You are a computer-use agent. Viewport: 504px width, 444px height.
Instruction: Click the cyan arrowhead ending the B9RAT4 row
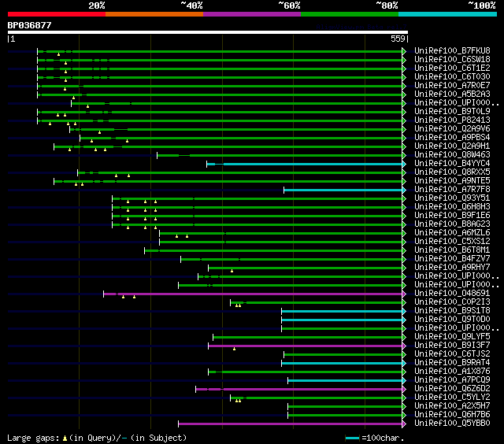pos(404,364)
